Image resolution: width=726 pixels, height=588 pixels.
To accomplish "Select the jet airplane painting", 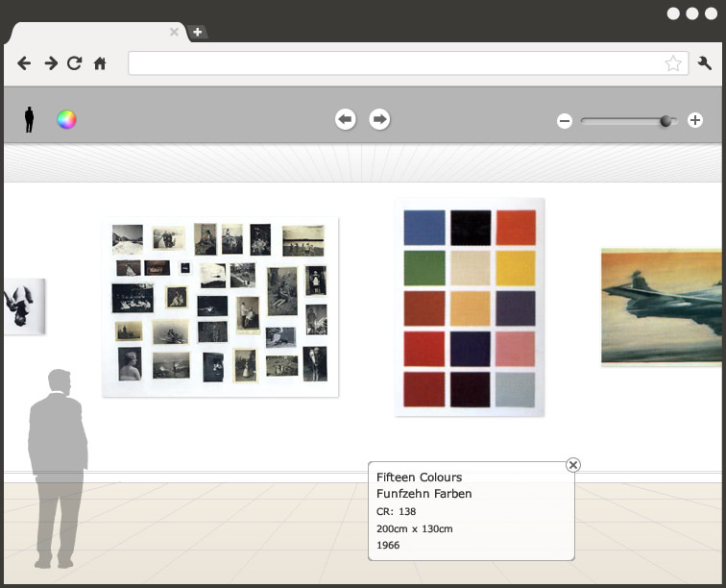I will point(663,306).
